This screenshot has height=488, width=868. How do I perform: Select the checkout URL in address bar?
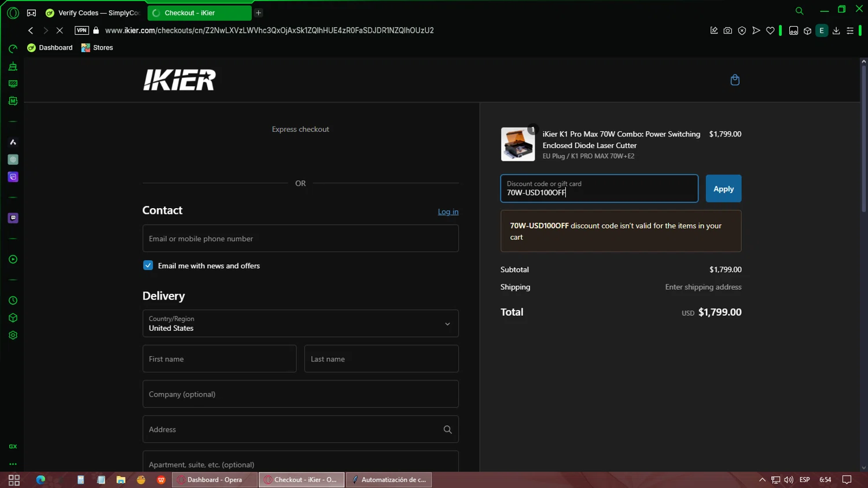click(x=270, y=31)
